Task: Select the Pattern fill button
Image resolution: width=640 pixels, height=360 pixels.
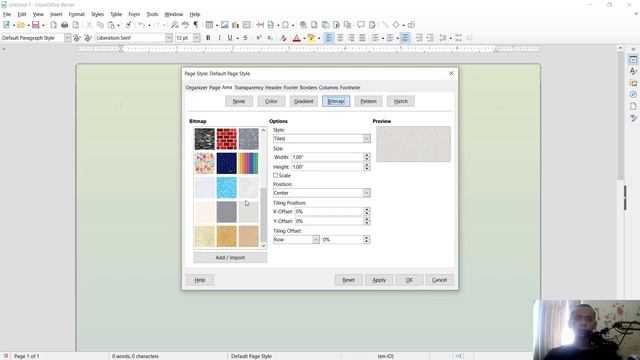Action: pos(368,101)
